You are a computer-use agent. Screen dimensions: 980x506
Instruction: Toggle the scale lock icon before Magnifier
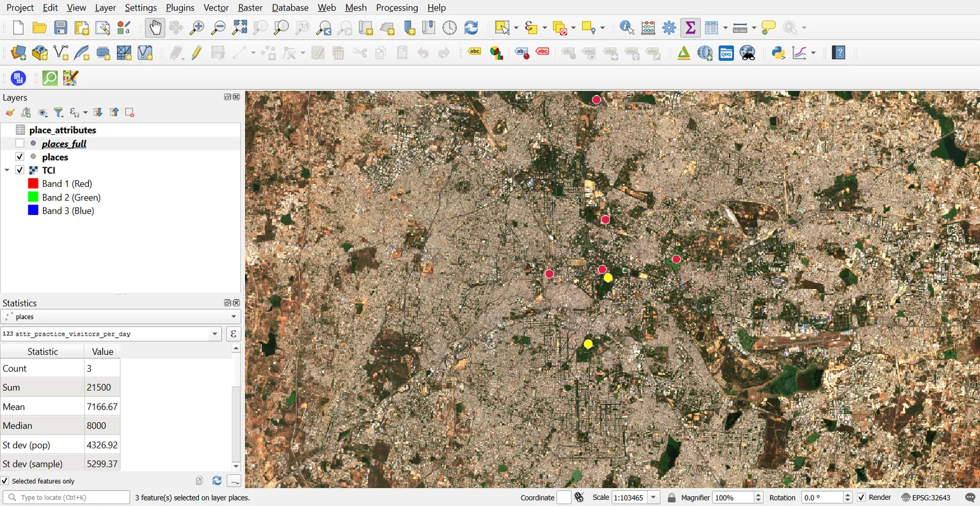[x=672, y=497]
